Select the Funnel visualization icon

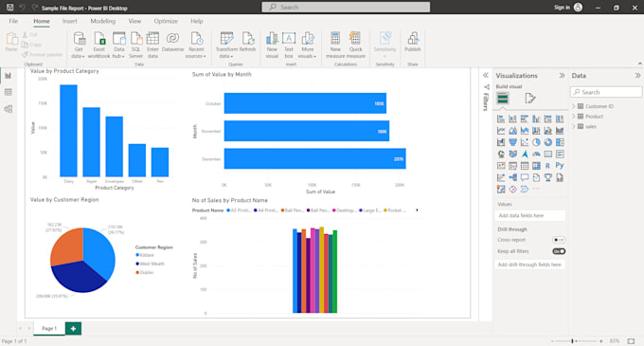512,142
